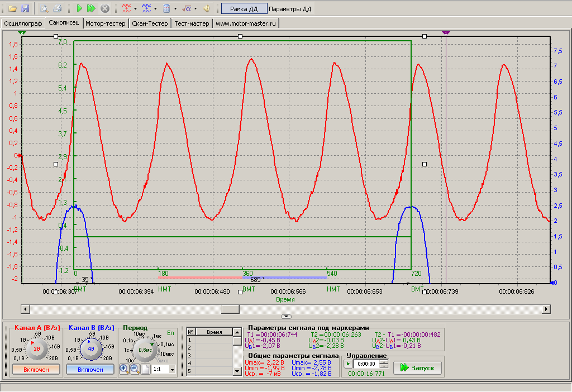
Task: Toggle the 'Рамка ДД' button
Action: (244, 9)
